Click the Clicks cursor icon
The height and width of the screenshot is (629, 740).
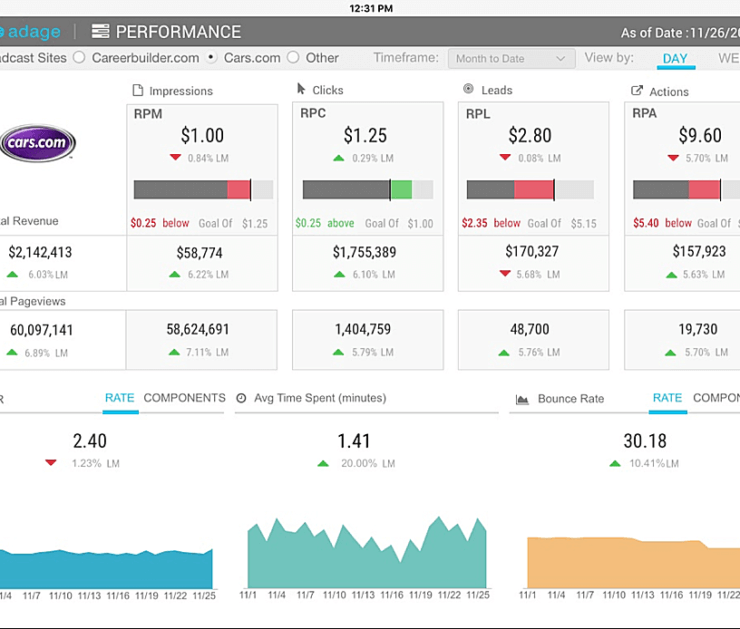[x=301, y=89]
